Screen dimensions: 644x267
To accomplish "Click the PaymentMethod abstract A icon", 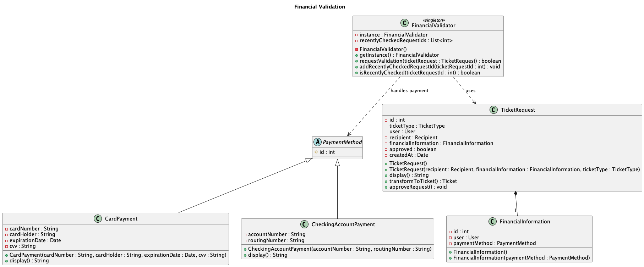I will (317, 142).
